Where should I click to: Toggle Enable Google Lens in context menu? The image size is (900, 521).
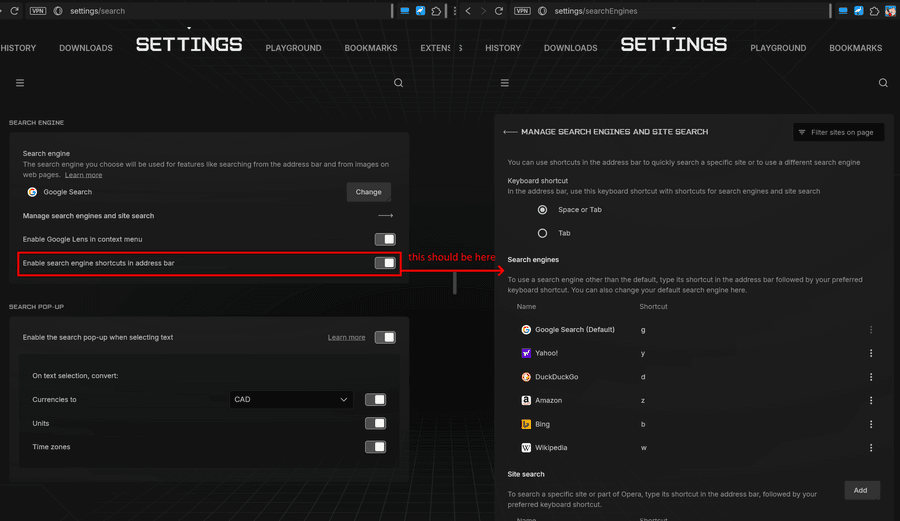coord(385,239)
